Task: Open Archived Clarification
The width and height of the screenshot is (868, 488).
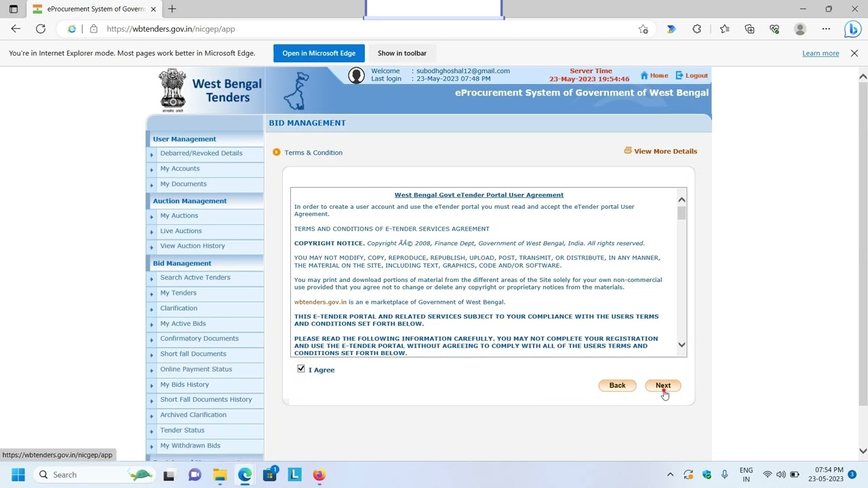Action: click(x=193, y=415)
